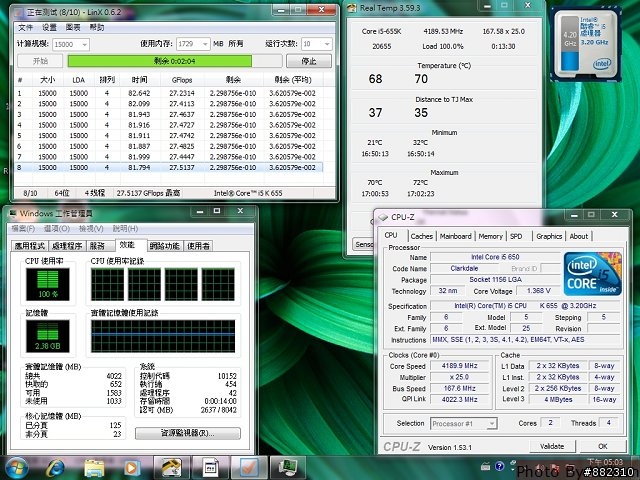Viewport: 640px width, 480px height.
Task: Open Windows Media Player taskbar icon
Action: 131,468
